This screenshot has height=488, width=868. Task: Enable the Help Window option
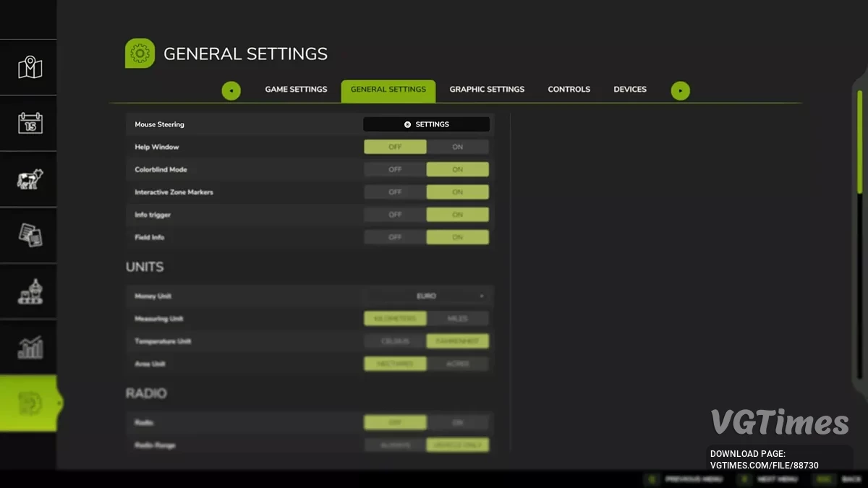point(457,147)
